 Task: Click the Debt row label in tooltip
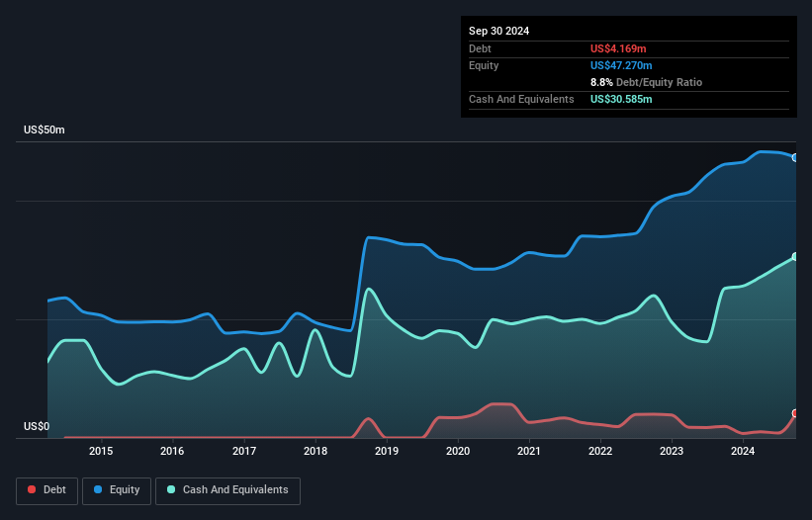(x=480, y=48)
